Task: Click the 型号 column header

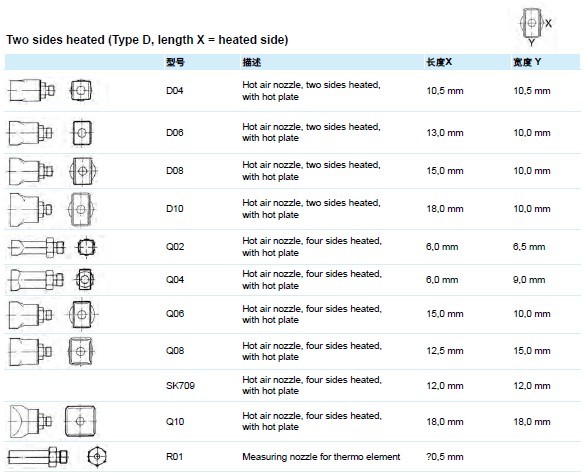Action: [x=175, y=62]
